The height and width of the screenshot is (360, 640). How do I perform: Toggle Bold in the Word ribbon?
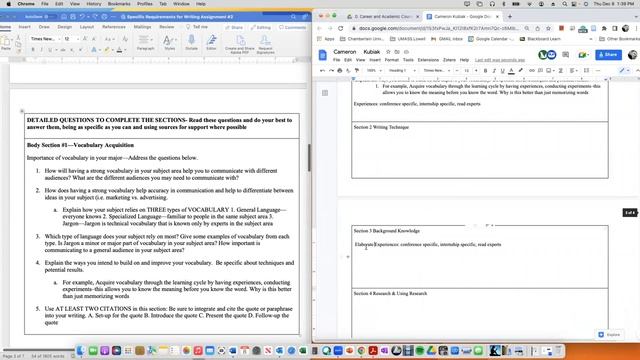tap(33, 50)
